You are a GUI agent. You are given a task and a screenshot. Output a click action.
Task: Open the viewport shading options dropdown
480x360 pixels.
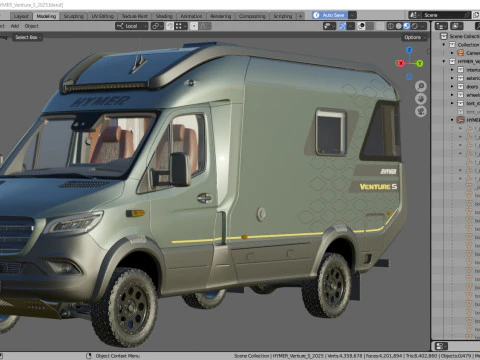[423, 26]
